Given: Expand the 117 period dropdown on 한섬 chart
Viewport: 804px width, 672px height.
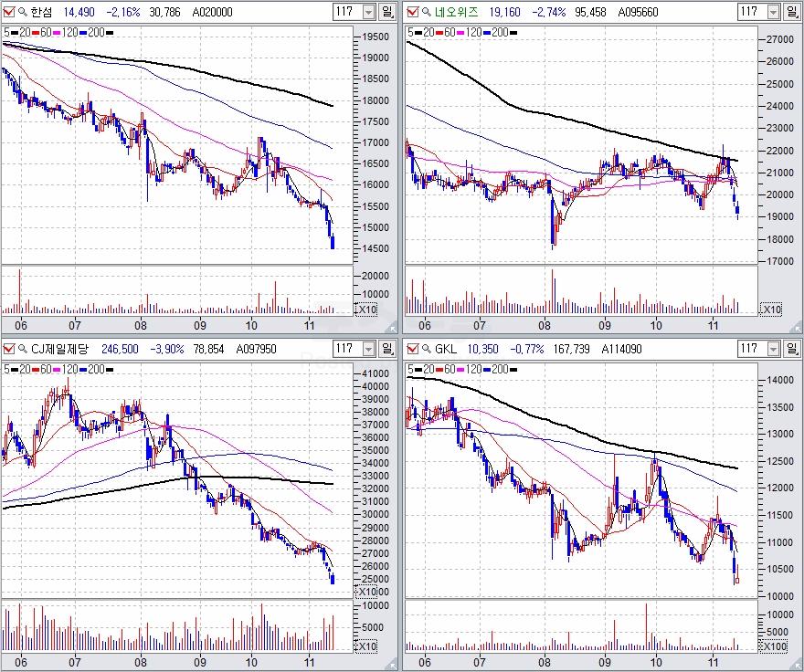Looking at the screenshot, I should click(368, 12).
